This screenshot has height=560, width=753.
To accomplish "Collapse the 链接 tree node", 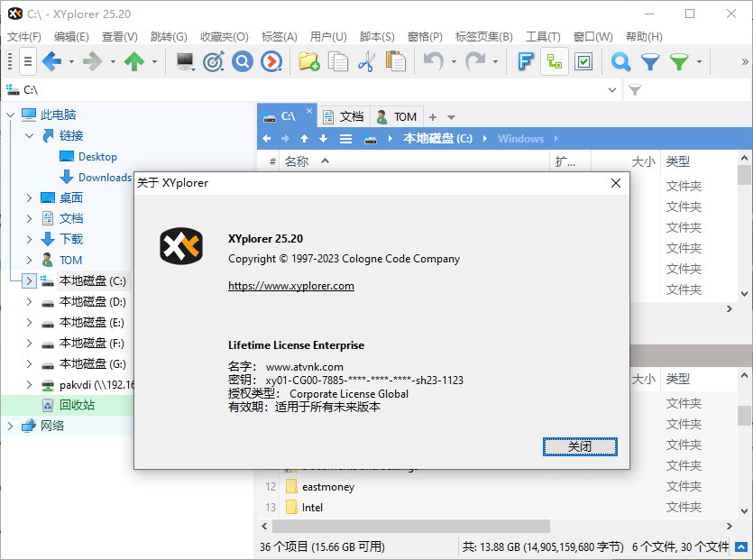I will pyautogui.click(x=29, y=136).
